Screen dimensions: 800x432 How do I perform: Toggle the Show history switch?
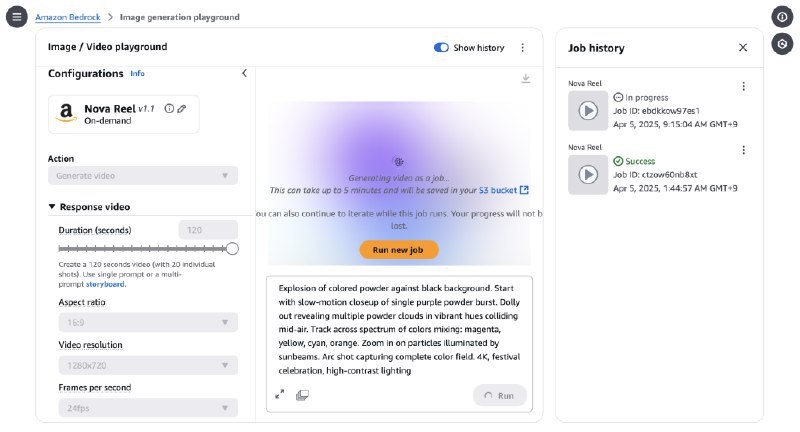tap(441, 47)
